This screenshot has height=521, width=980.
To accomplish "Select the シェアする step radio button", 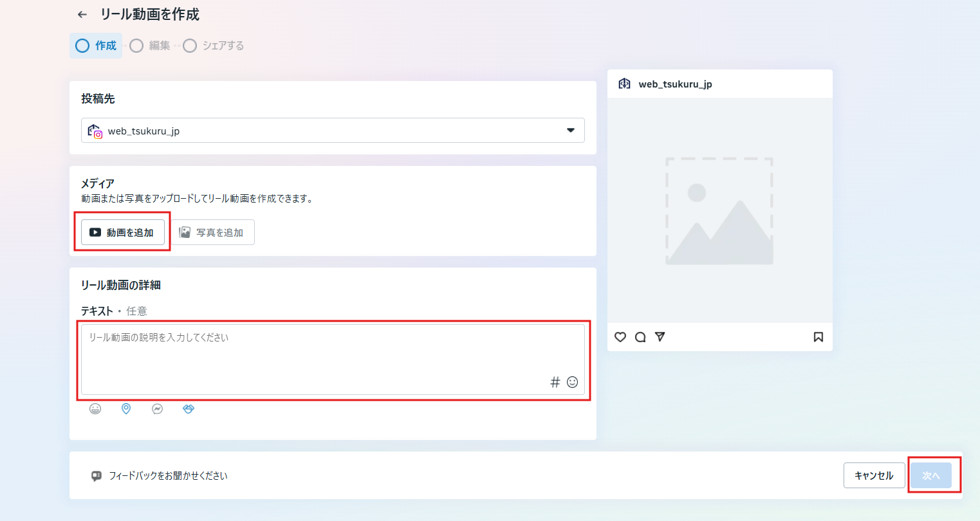I will point(189,46).
